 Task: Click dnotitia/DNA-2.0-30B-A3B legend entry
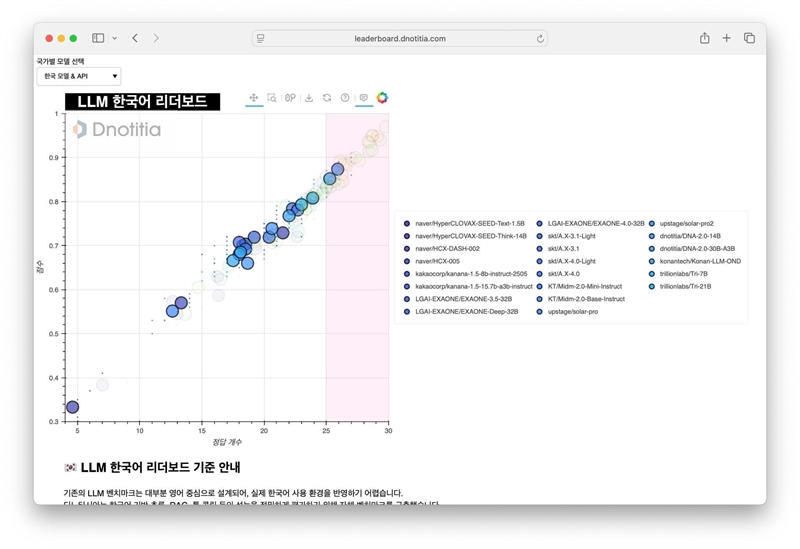click(x=692, y=248)
